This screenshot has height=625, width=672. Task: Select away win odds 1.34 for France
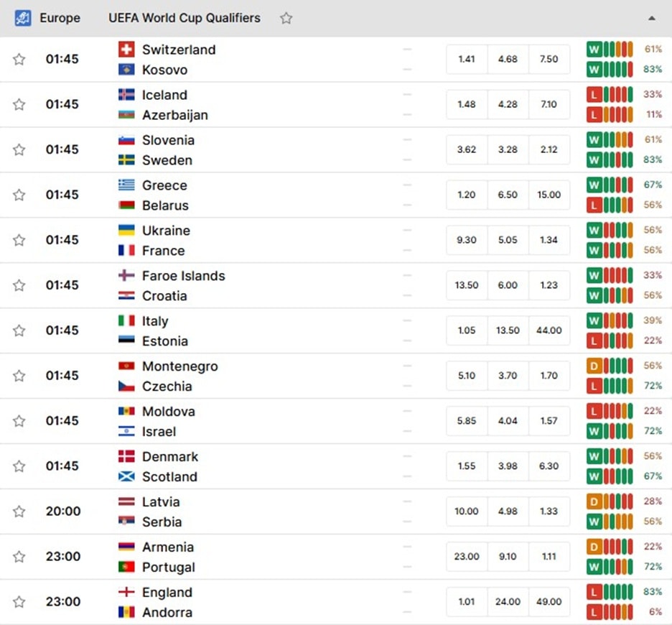click(x=549, y=240)
